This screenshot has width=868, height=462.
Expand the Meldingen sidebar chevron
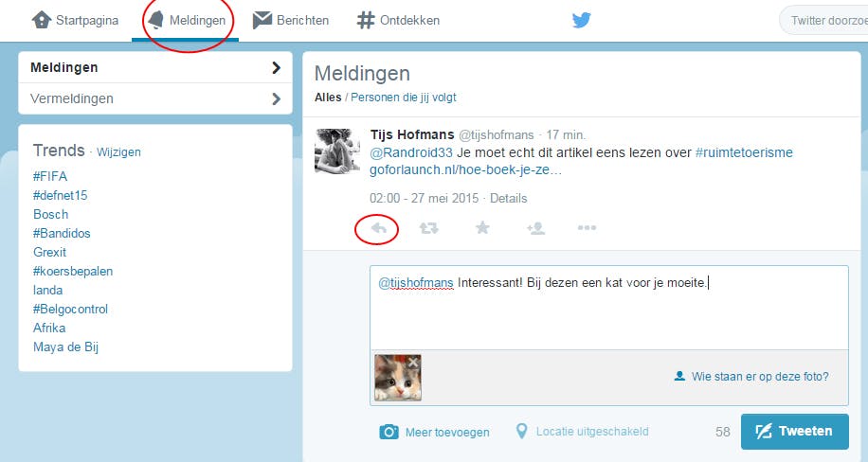click(277, 67)
